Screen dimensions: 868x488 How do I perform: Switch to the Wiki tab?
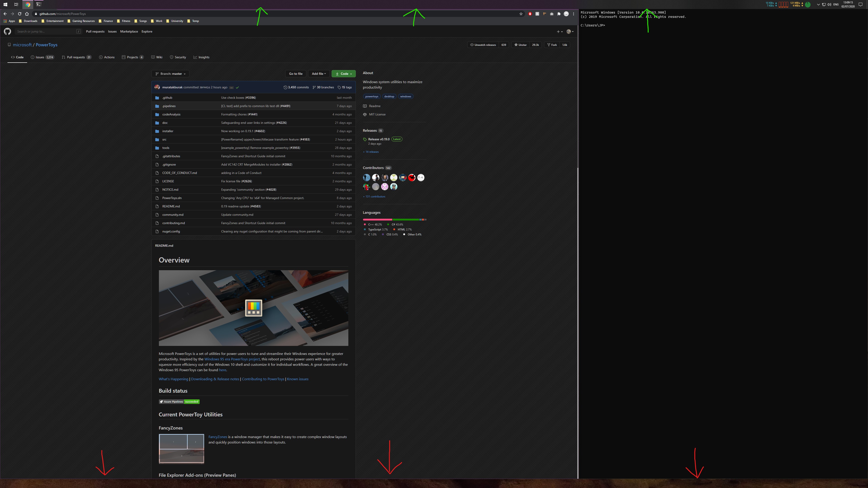click(x=157, y=57)
